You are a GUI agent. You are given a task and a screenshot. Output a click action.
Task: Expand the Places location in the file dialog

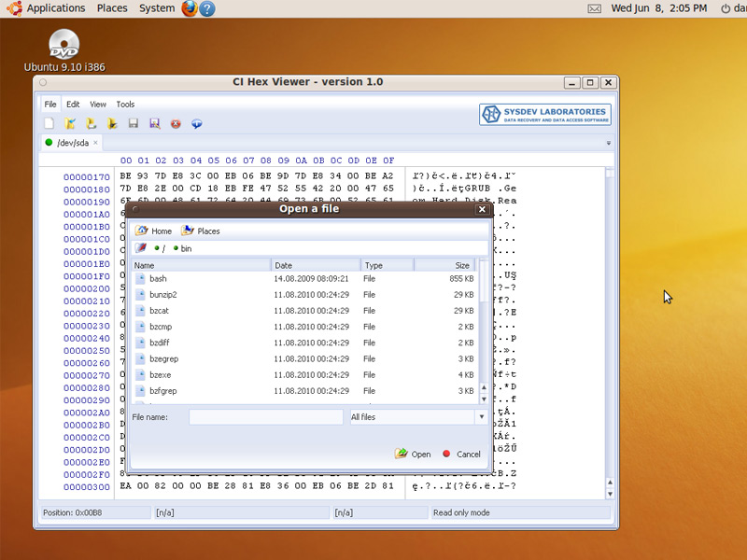point(199,231)
